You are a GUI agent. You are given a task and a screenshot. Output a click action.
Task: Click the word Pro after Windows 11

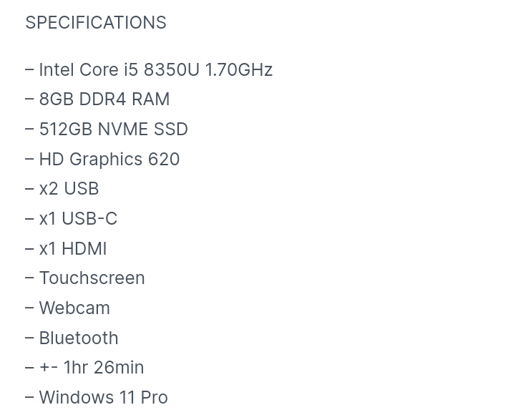pos(154,397)
